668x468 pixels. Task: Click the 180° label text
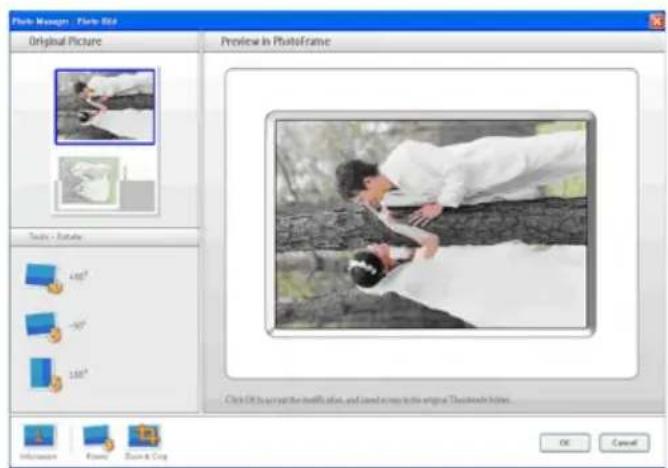coord(76,373)
